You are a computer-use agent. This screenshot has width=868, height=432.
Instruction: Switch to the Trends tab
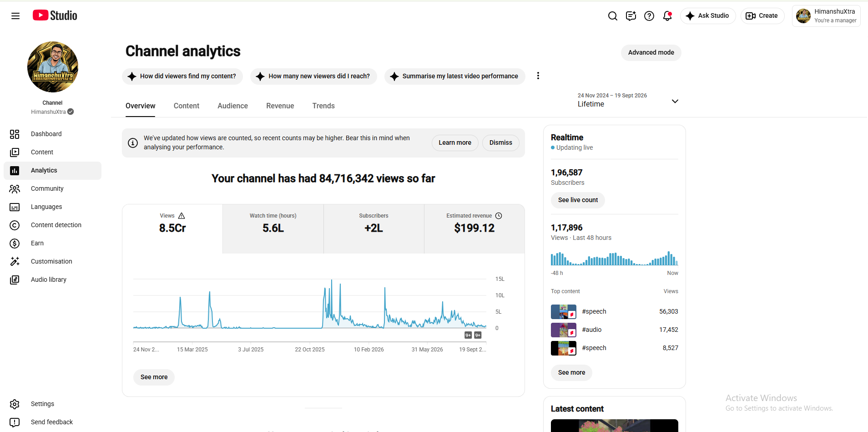[323, 106]
